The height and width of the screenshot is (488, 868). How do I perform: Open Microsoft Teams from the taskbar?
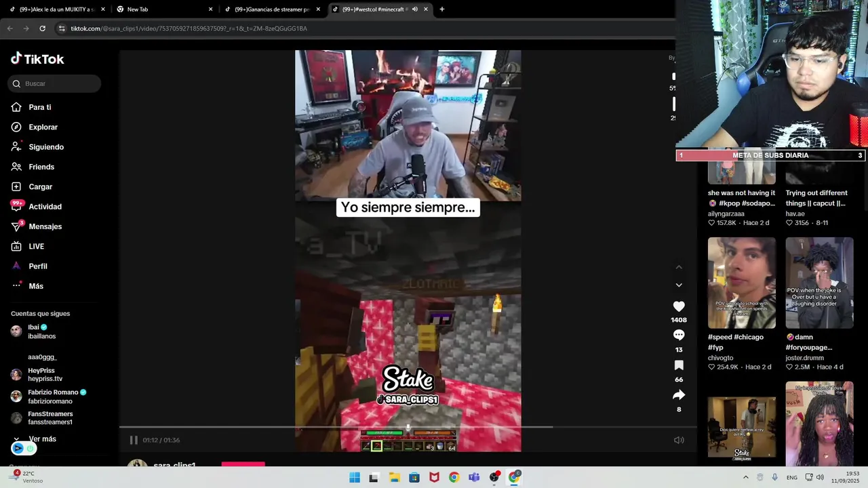tap(474, 478)
